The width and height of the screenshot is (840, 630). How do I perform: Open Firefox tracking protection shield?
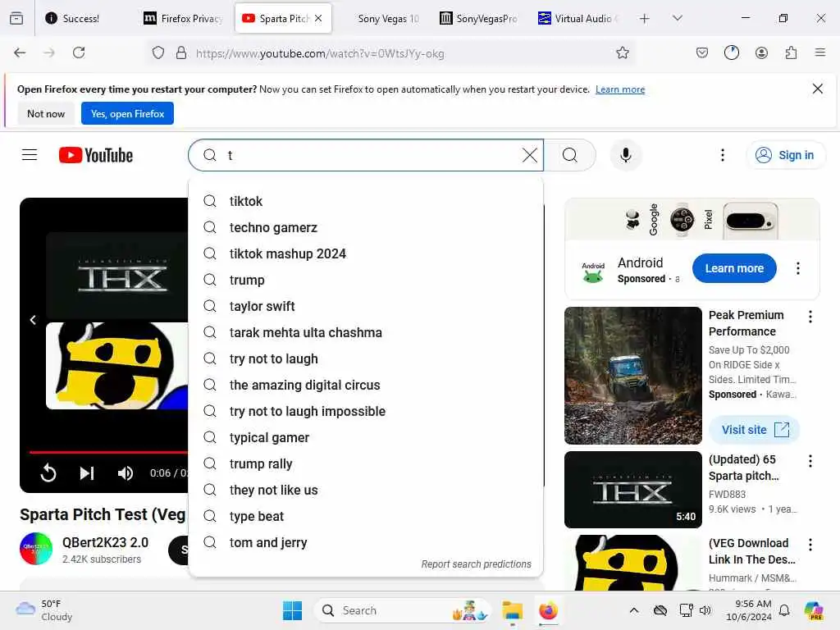pos(158,52)
